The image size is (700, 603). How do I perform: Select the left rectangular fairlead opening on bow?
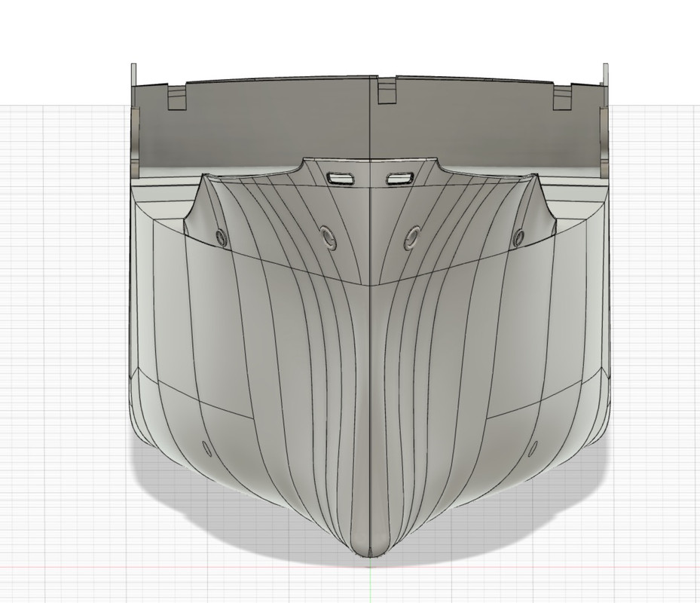tap(341, 178)
